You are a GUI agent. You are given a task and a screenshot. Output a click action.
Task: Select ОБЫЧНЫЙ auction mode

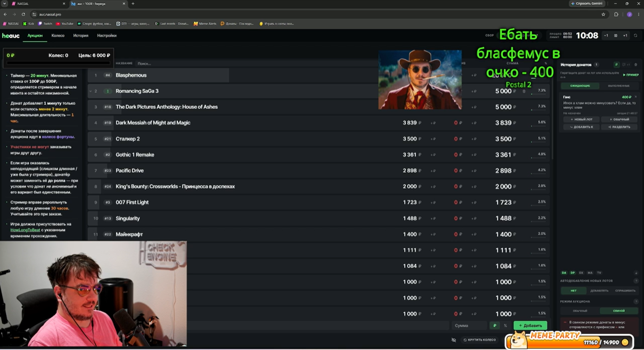point(580,311)
